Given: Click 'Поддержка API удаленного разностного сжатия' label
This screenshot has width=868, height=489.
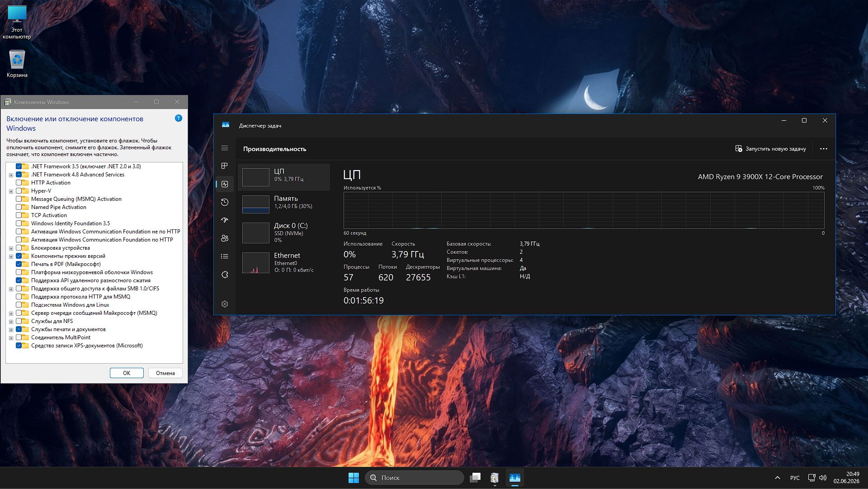Looking at the screenshot, I should coord(91,280).
